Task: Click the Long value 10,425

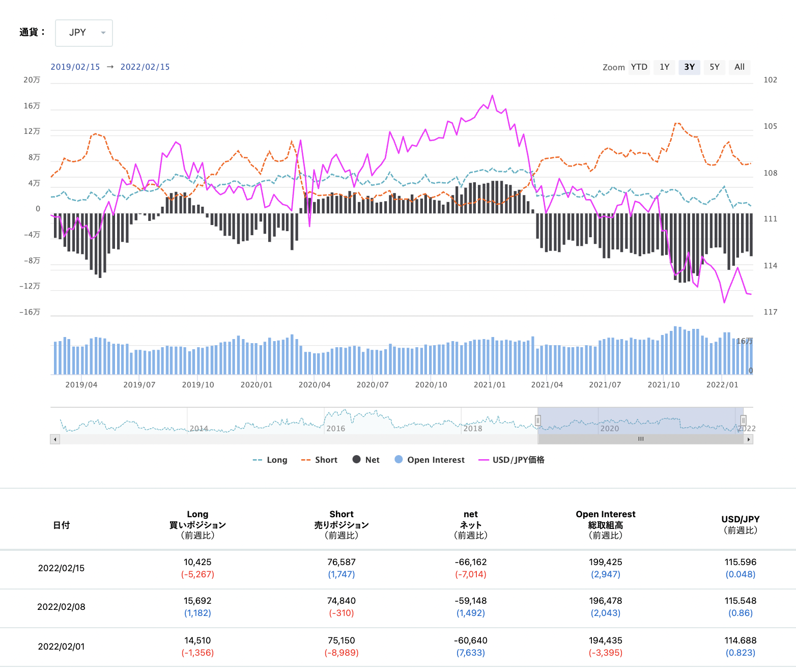Action: pyautogui.click(x=197, y=562)
